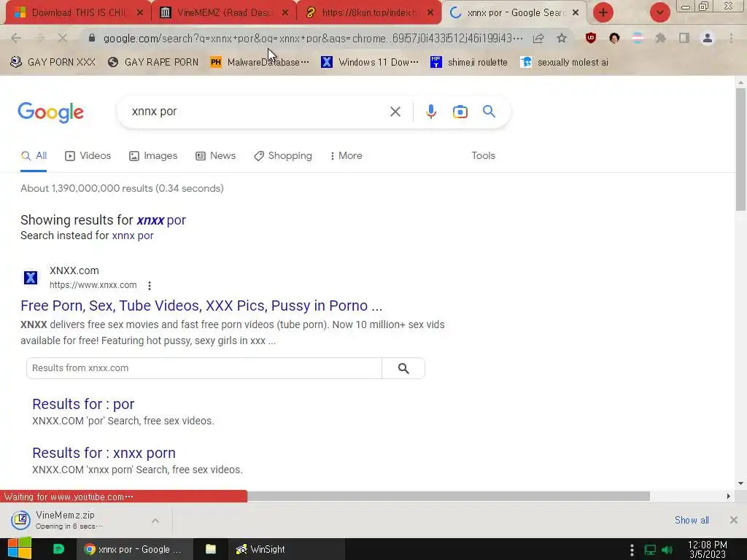Click the share icon in the address bar

click(538, 38)
